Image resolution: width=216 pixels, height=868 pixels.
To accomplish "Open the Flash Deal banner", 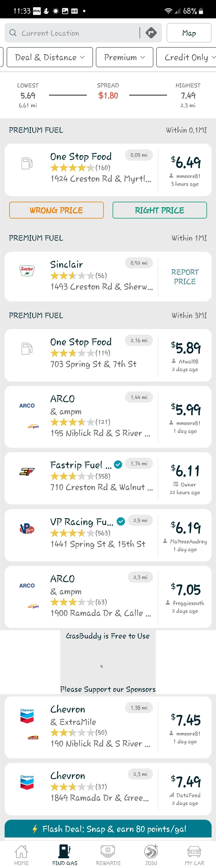I will pos(108,829).
